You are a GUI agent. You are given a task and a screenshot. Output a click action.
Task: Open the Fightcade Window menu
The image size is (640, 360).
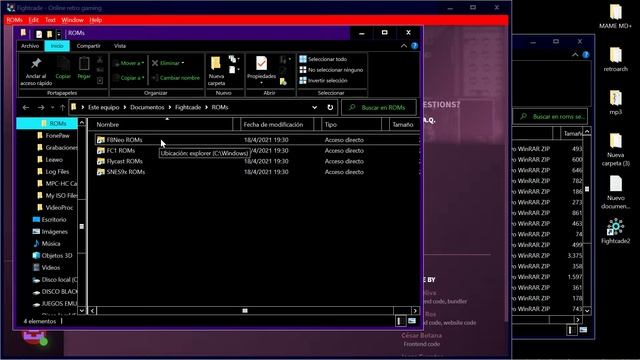[72, 20]
